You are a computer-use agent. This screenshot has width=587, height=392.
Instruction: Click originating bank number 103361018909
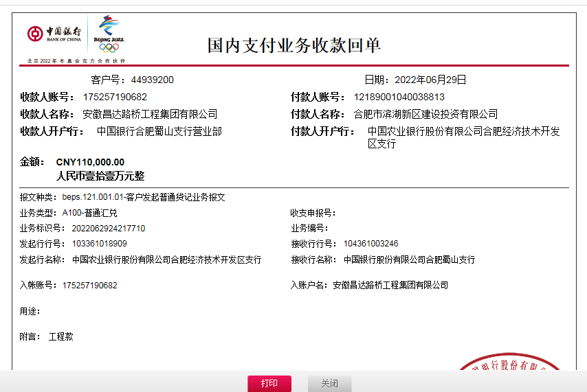pos(94,244)
